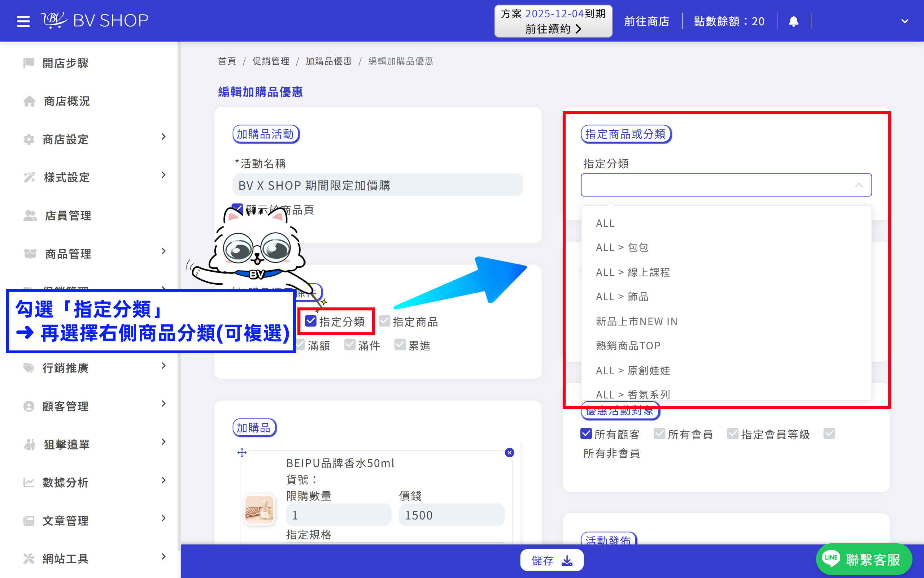
Task: Click the box icon beside 商品管理
Action: click(30, 254)
